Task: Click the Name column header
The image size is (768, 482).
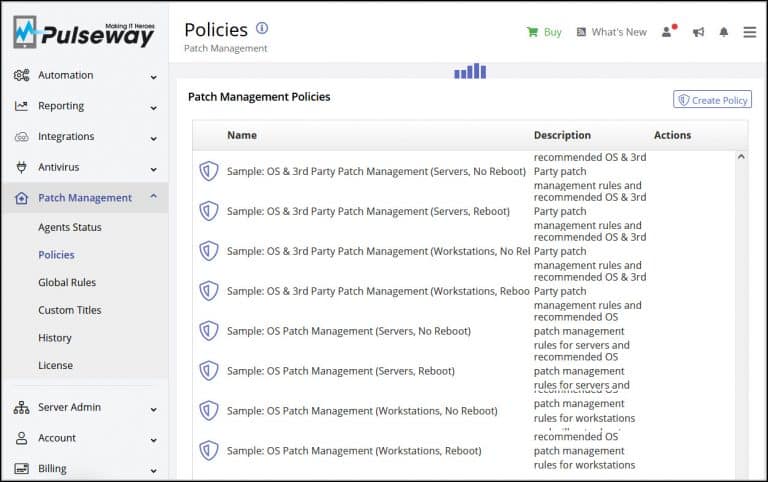Action: point(242,135)
